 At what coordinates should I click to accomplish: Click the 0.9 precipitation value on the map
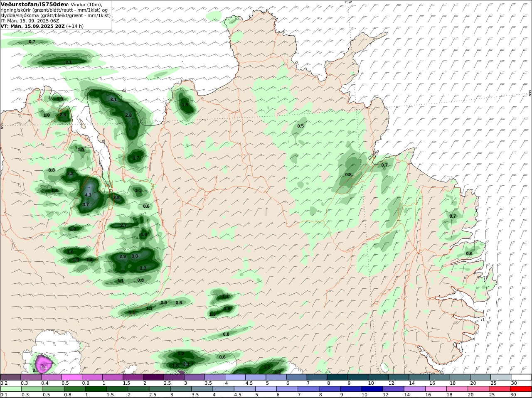click(164, 303)
